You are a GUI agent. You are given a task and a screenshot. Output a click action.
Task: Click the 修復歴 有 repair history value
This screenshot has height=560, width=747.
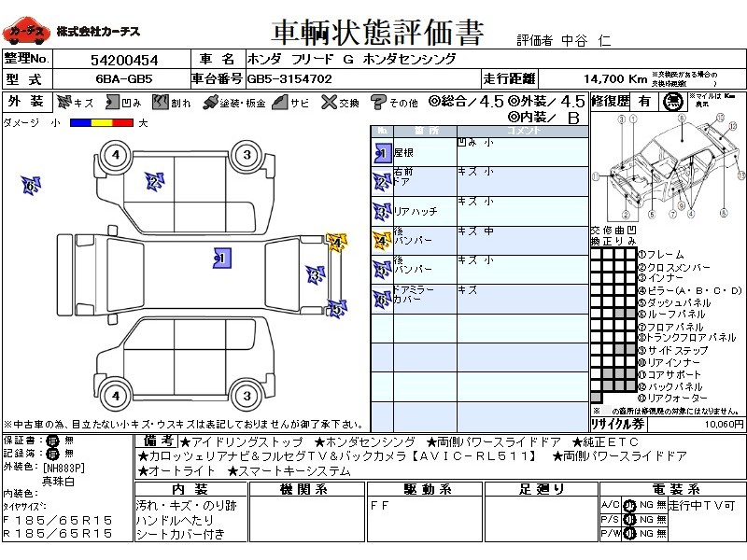coord(644,102)
